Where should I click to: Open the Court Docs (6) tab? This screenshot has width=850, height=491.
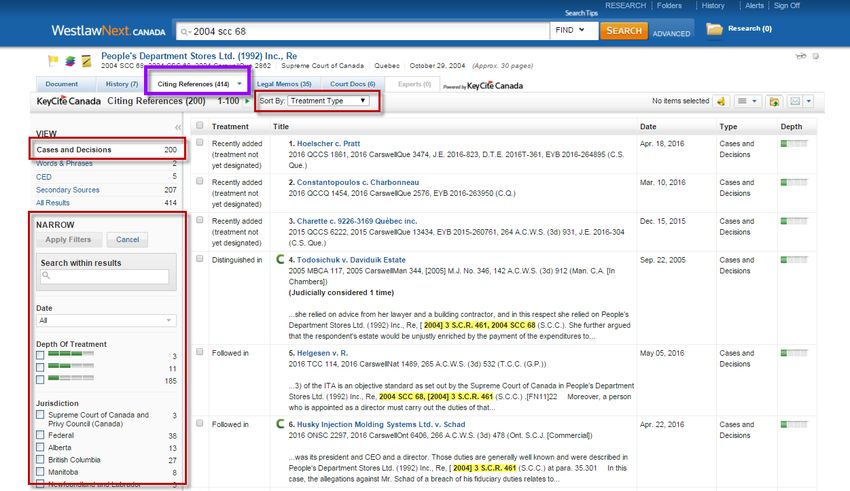[x=352, y=84]
